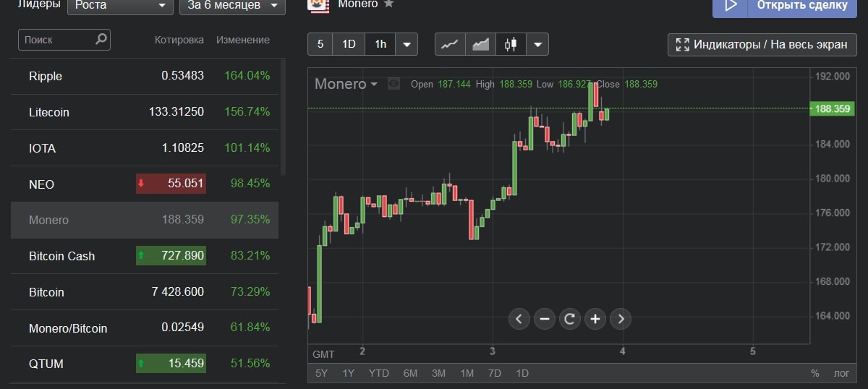
Task: Switch chart range to 5Y
Action: pyautogui.click(x=322, y=373)
